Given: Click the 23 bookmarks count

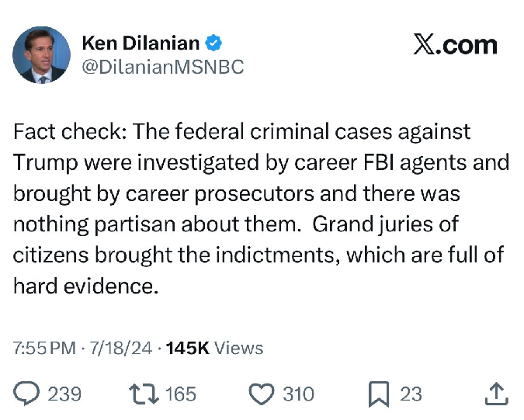Looking at the screenshot, I should point(411,394).
